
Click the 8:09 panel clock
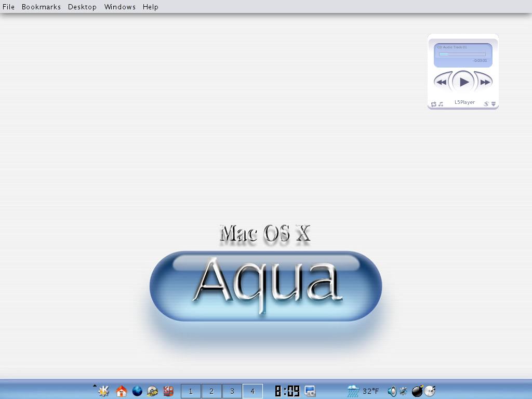[x=287, y=391]
